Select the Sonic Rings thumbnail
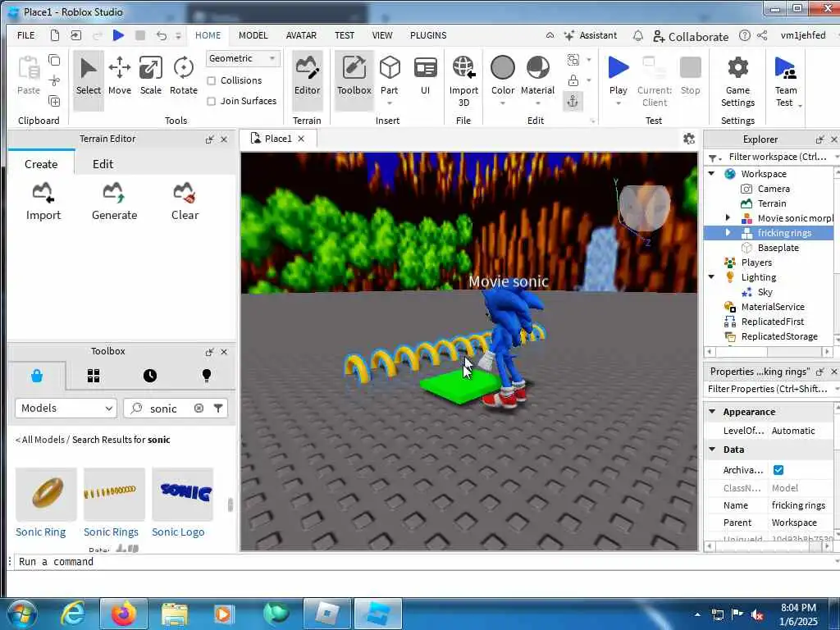840x630 pixels. click(114, 494)
